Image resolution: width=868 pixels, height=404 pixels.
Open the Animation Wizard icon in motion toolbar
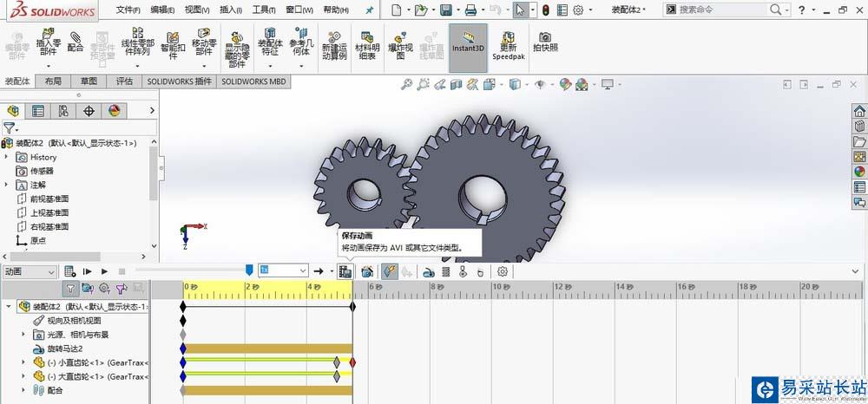click(x=367, y=271)
